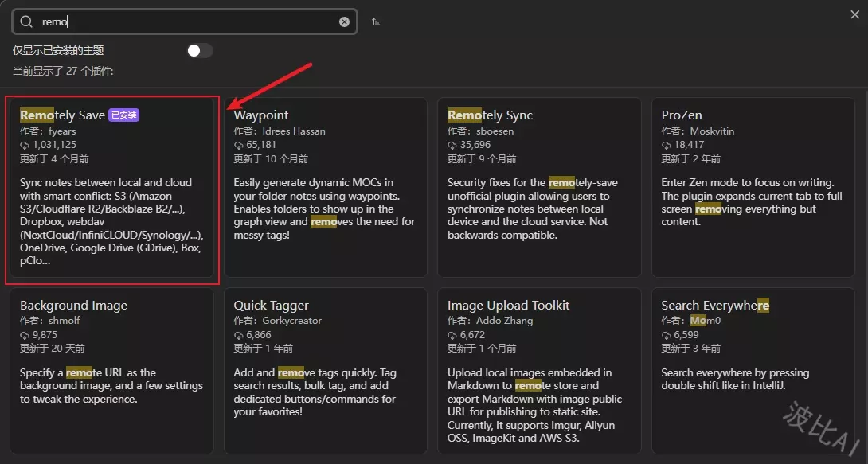
Task: Click the ProZen description about Zen mode
Action: 752,202
